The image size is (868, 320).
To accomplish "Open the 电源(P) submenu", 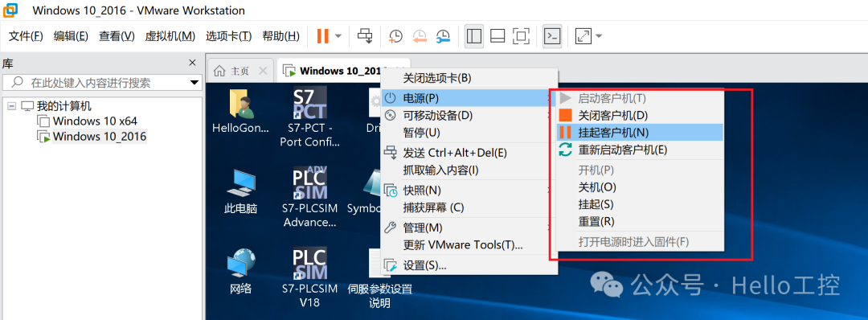I will (469, 98).
